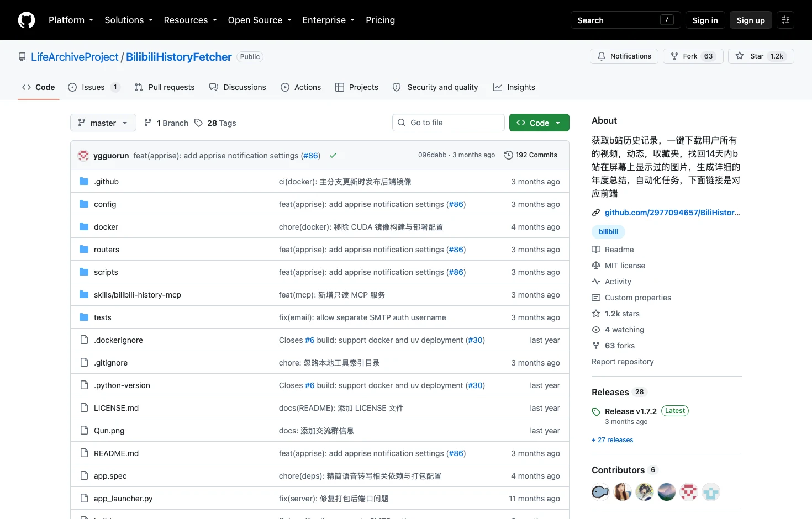Click the tag icon beside 28 Tags
The height and width of the screenshot is (519, 812).
pos(199,123)
